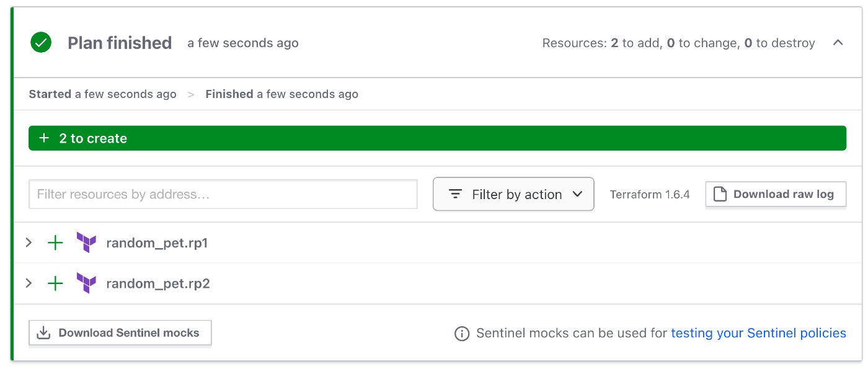Screen dimensions: 868x369
Task: Open the testing your Sentinel policies link
Action: click(x=758, y=334)
